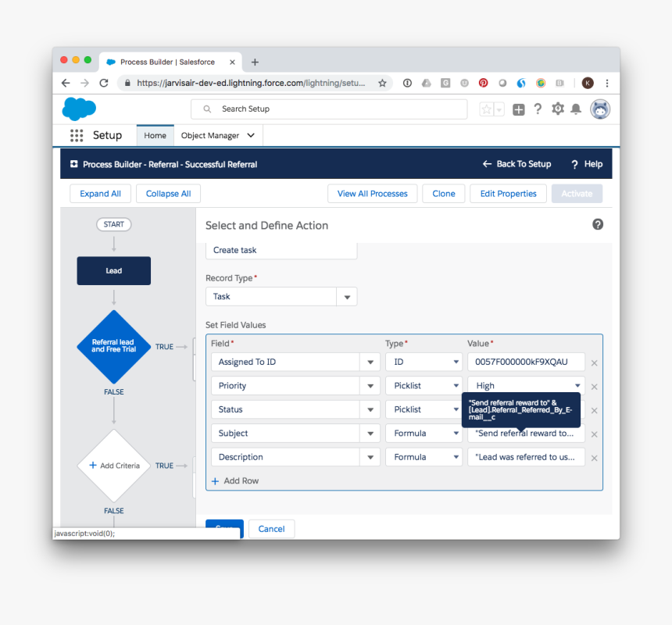Screen dimensions: 672x625
Task: Open the global actions plus icon
Action: pyautogui.click(x=519, y=109)
